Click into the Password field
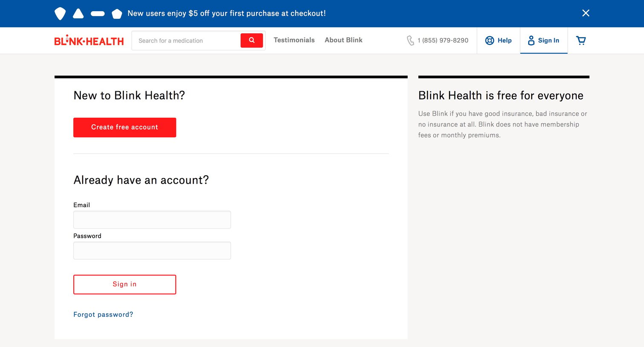This screenshot has height=347, width=644. point(152,251)
